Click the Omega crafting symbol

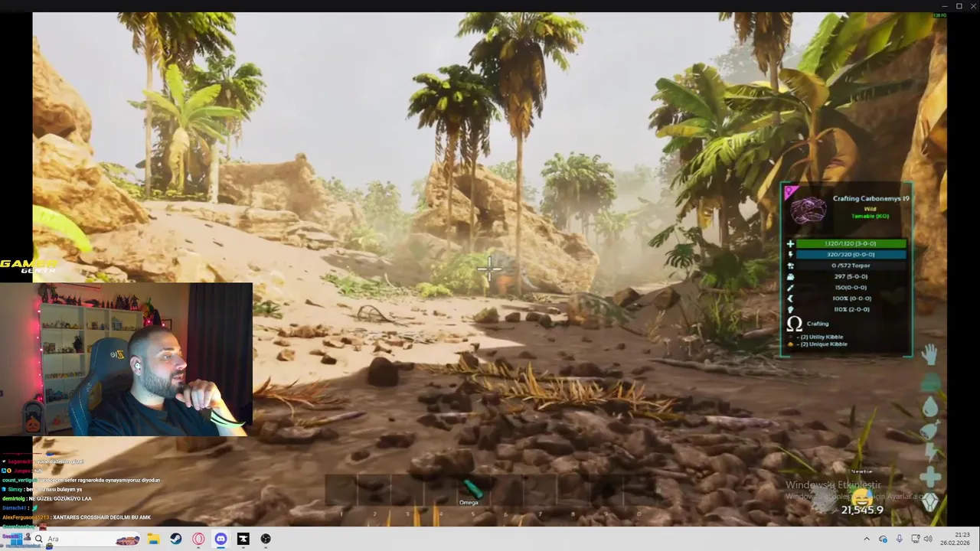(x=795, y=324)
